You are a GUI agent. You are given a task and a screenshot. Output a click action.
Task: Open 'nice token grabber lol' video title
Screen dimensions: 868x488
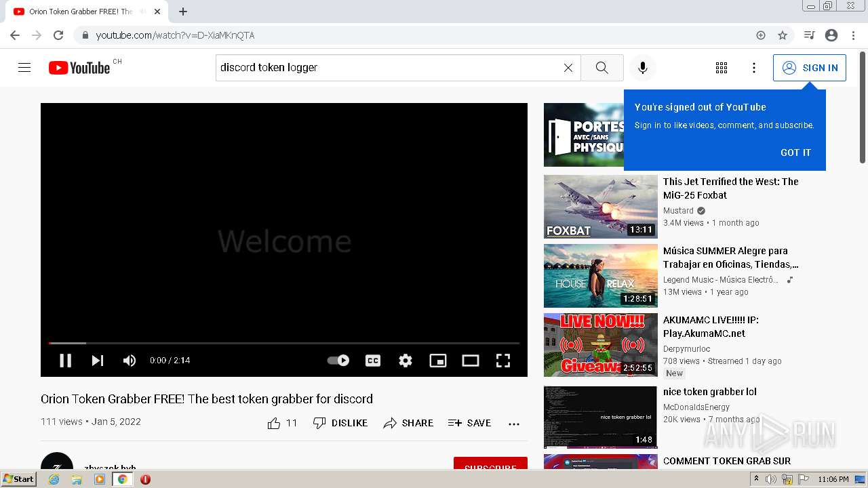[x=709, y=392]
